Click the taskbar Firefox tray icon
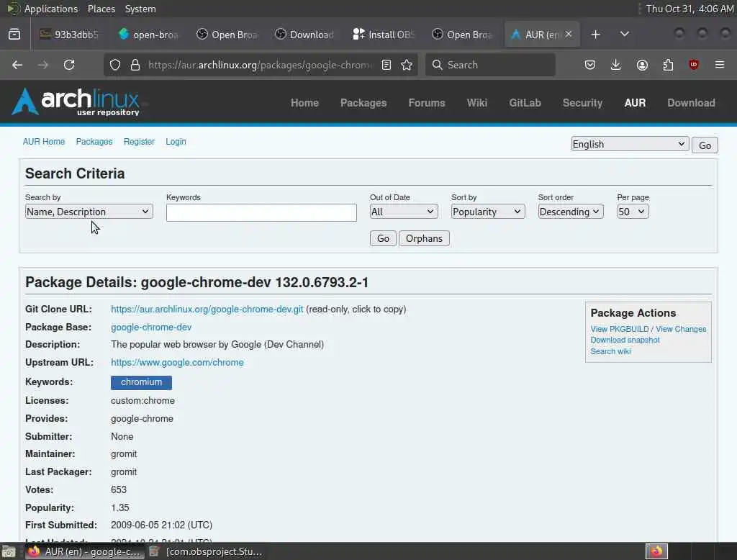Viewport: 737px width, 560px height. coord(656,551)
